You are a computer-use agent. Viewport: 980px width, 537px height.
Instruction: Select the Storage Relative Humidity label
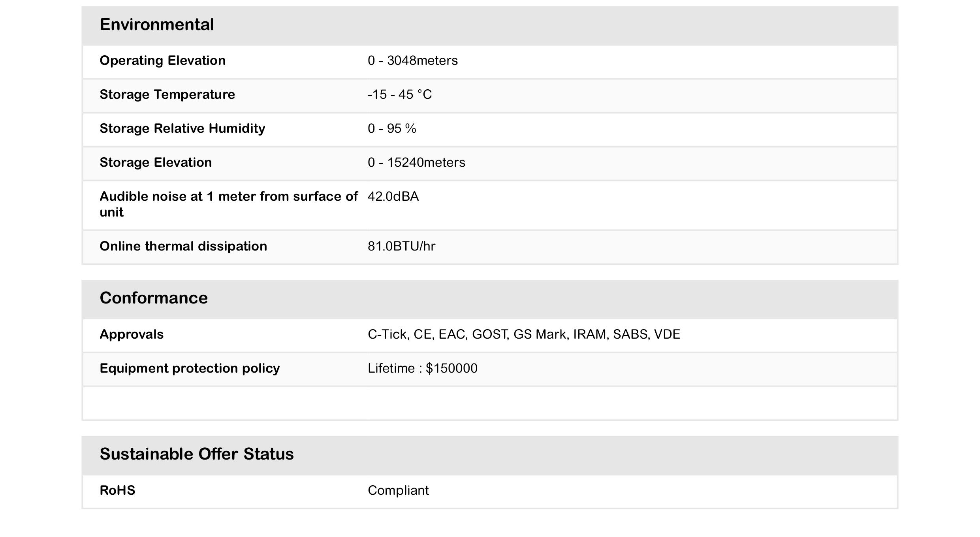click(182, 128)
